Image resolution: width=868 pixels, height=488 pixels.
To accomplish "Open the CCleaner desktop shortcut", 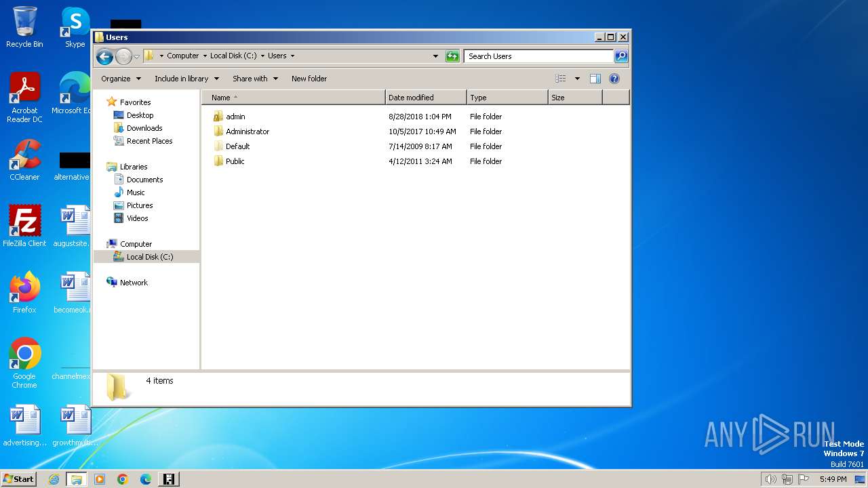I will [24, 160].
